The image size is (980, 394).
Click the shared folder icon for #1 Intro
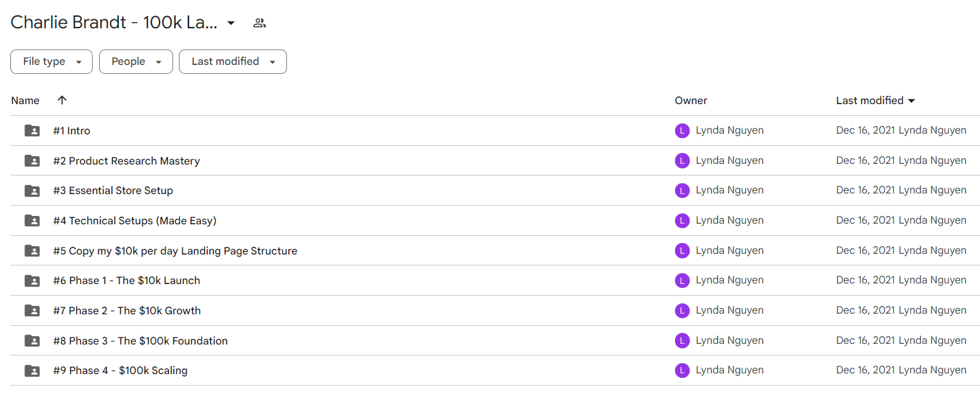tap(32, 130)
